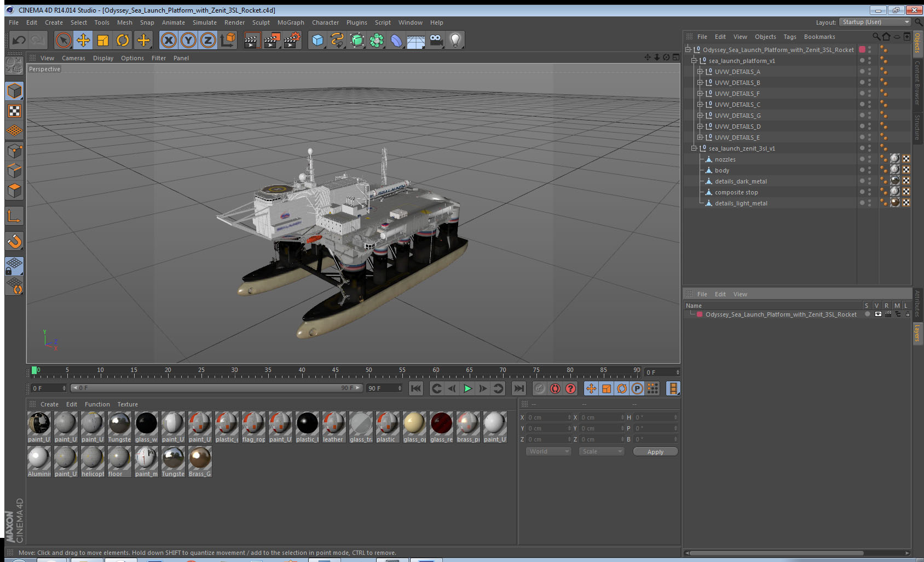Viewport: 924px width, 562px height.
Task: Toggle layer visibility for Odyssey layer
Action: (x=878, y=314)
